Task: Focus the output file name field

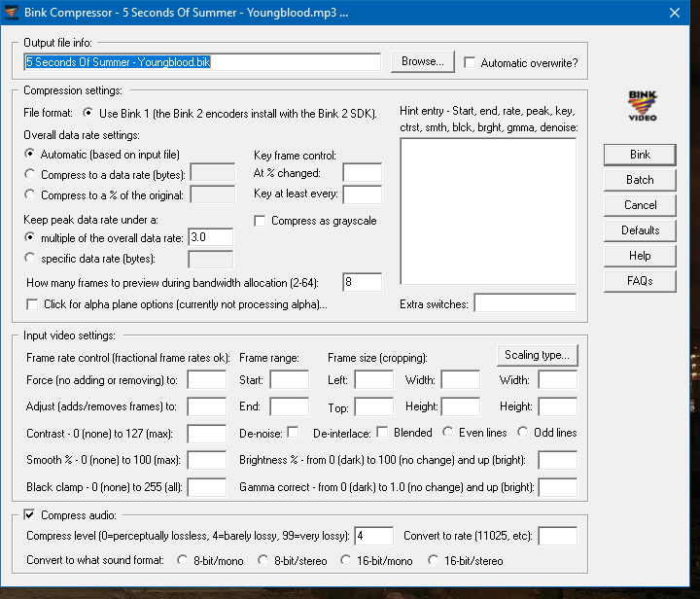Action: (x=202, y=62)
